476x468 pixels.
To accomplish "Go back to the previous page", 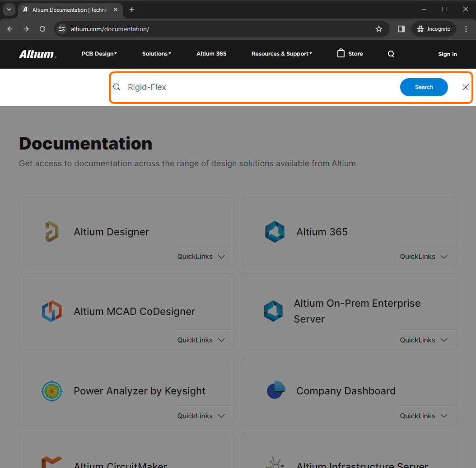I will pos(10,29).
